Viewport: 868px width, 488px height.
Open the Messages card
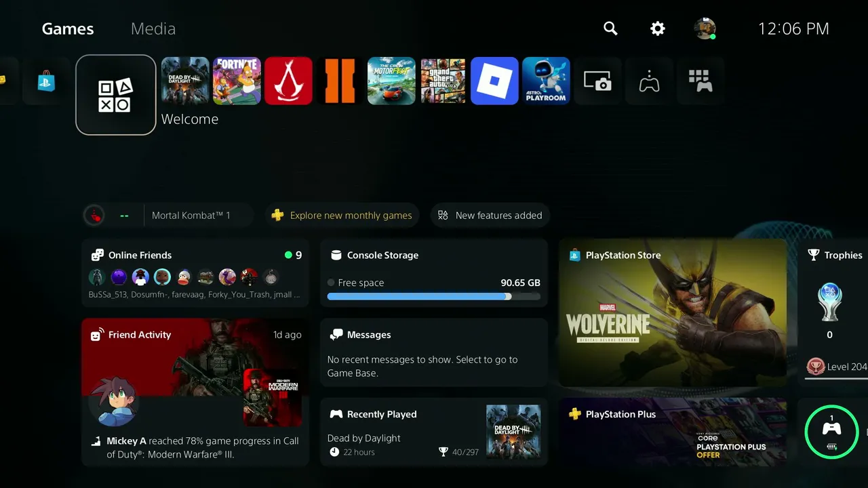[x=434, y=352]
